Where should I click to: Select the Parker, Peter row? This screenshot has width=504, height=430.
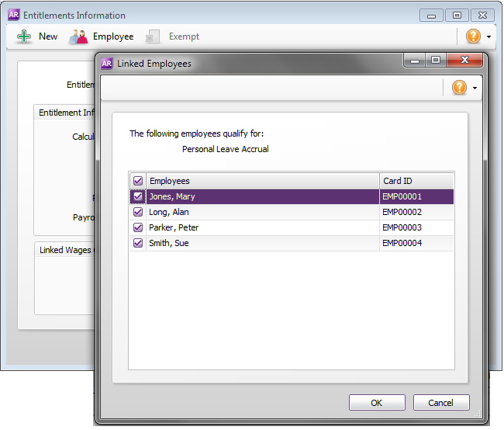262,227
